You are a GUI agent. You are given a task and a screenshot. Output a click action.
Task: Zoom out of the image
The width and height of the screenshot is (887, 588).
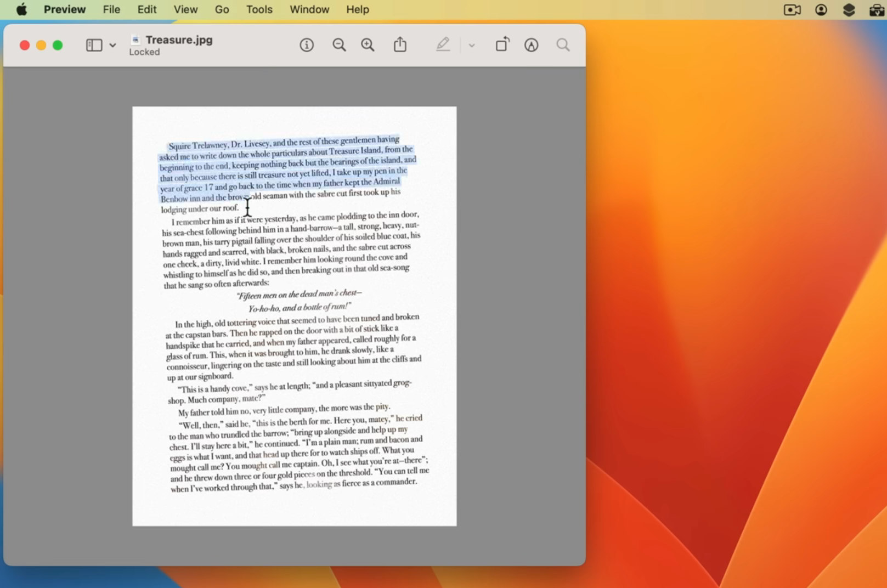340,45
